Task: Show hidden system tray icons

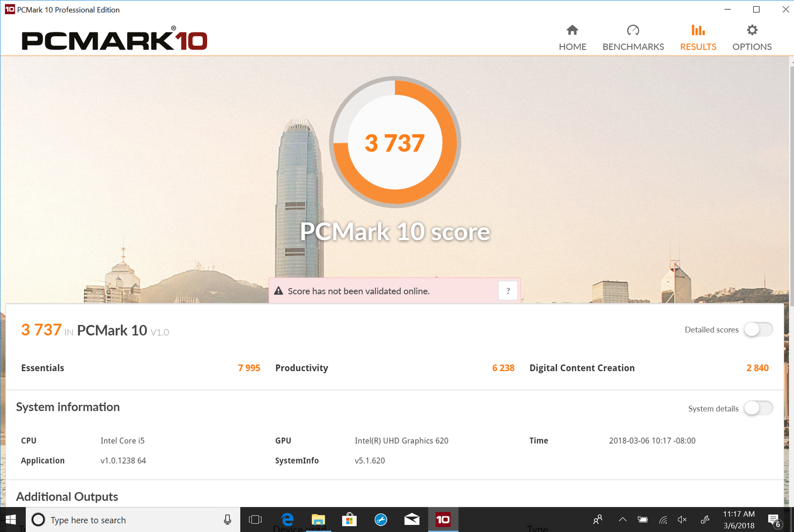Action: click(622, 520)
